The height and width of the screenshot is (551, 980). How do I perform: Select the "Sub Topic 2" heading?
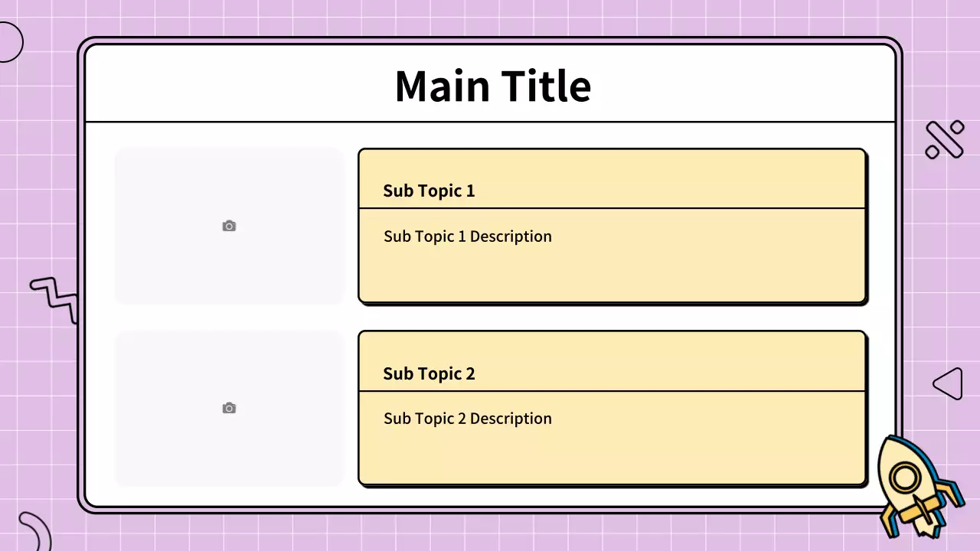(429, 373)
